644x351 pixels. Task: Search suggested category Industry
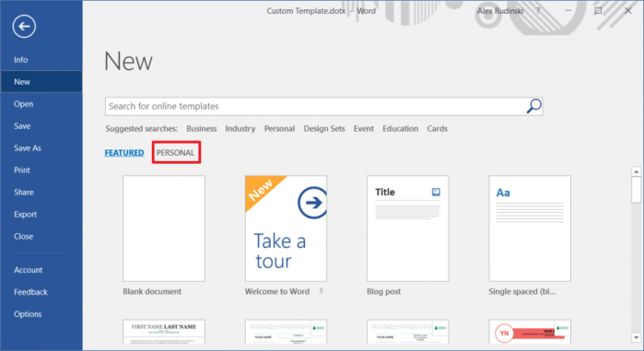240,128
